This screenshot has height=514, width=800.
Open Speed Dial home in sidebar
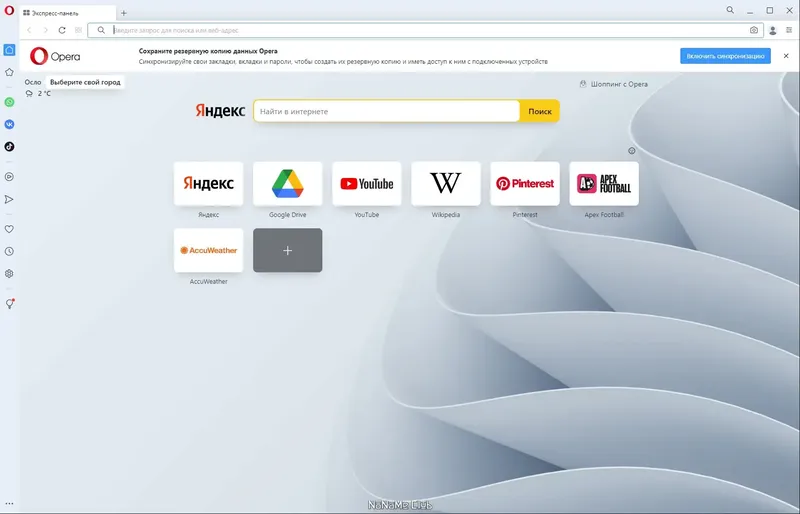(x=9, y=50)
